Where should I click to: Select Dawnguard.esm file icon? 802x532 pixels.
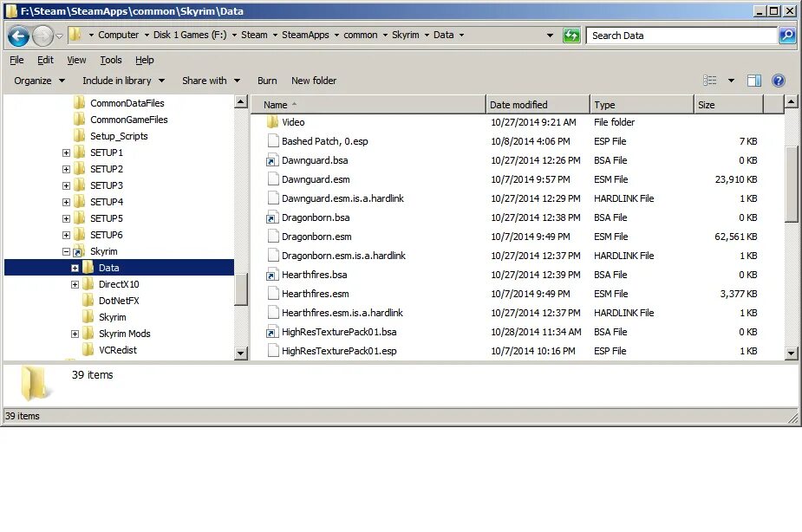[273, 179]
